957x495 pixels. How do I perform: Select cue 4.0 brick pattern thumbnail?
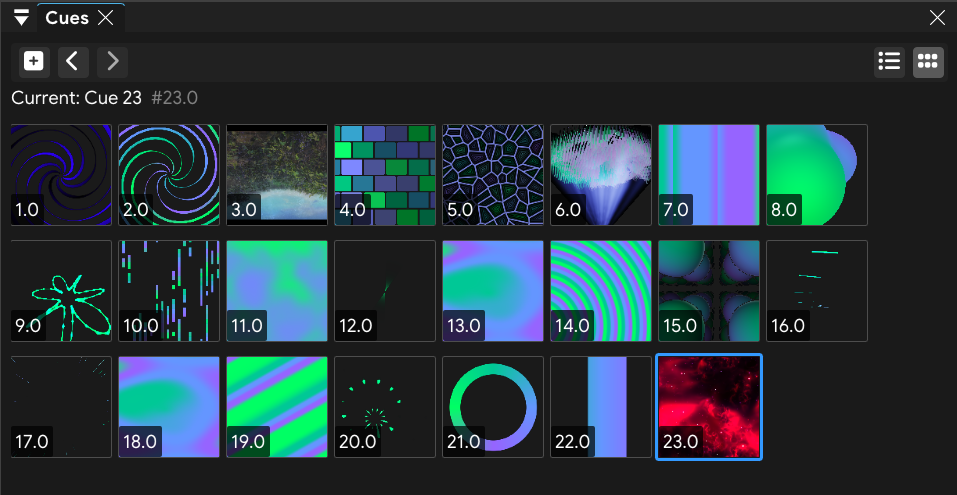(385, 175)
